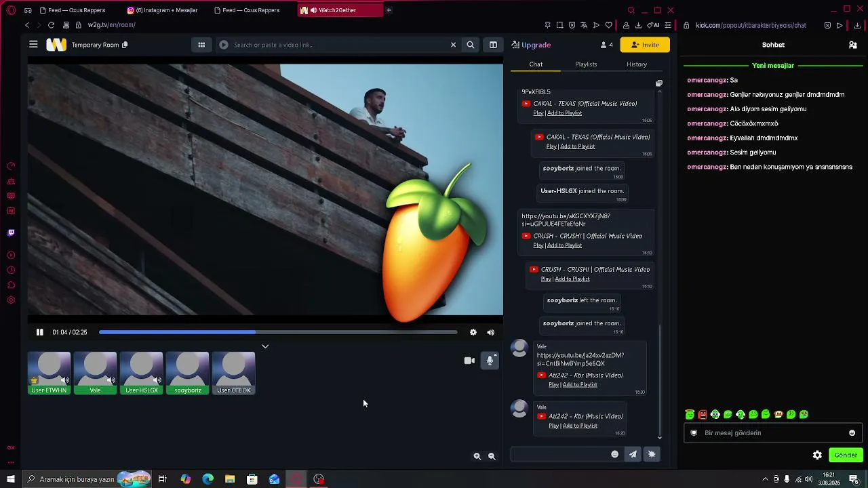Screen dimensions: 868x488
Task: Click the Aramak için buraya yazın search box
Action: click(x=86, y=479)
